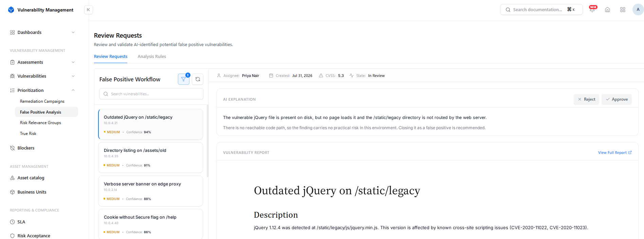Open the user avatar menu
Image resolution: width=644 pixels, height=239 pixels.
tap(638, 9)
